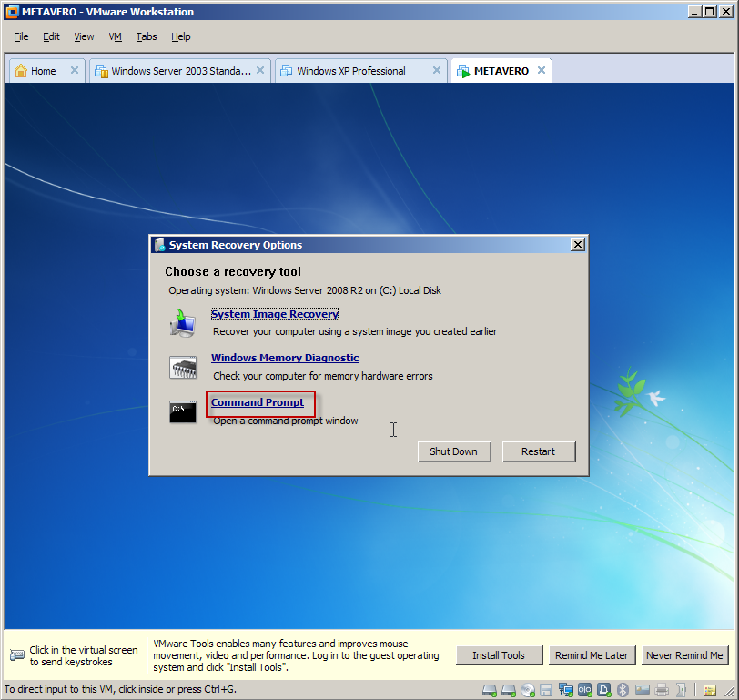Click the Home tab house icon

[21, 70]
